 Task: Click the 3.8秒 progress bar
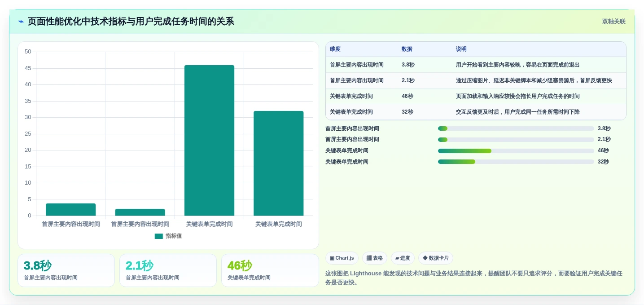click(x=516, y=128)
